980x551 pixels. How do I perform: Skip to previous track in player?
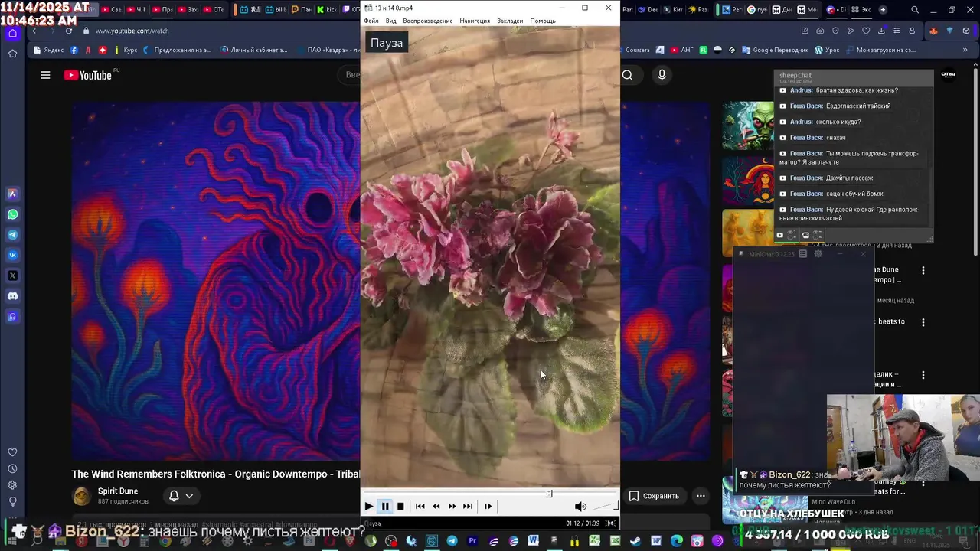pos(420,507)
